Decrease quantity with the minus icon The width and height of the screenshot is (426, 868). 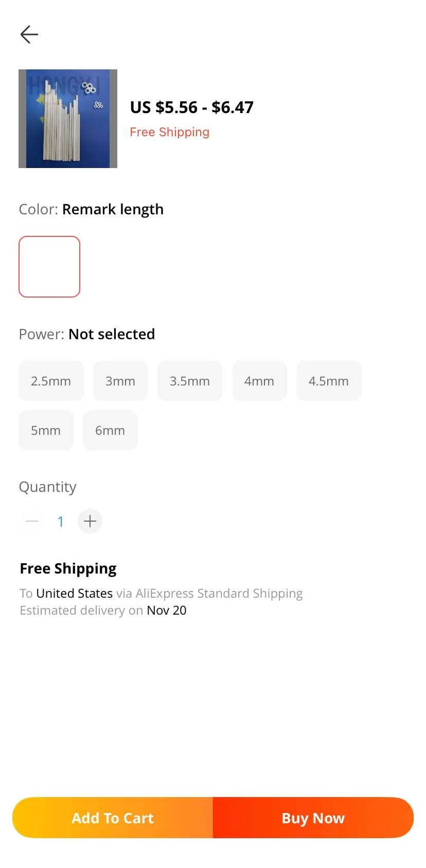click(x=32, y=521)
